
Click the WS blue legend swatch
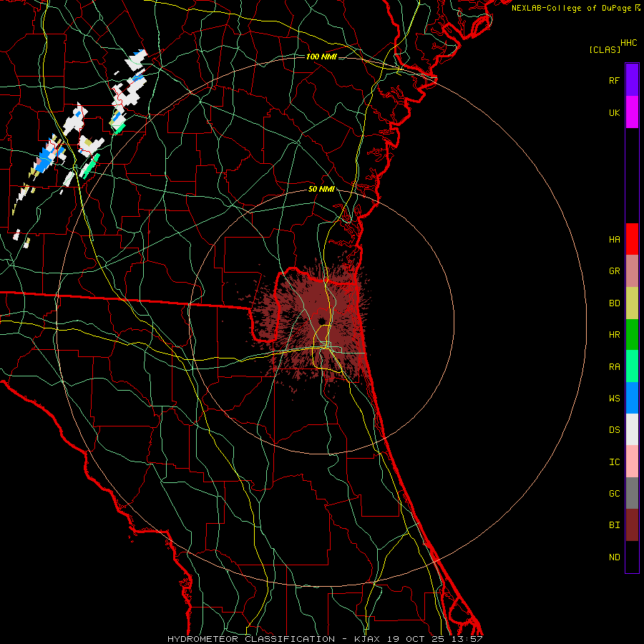tap(632, 398)
